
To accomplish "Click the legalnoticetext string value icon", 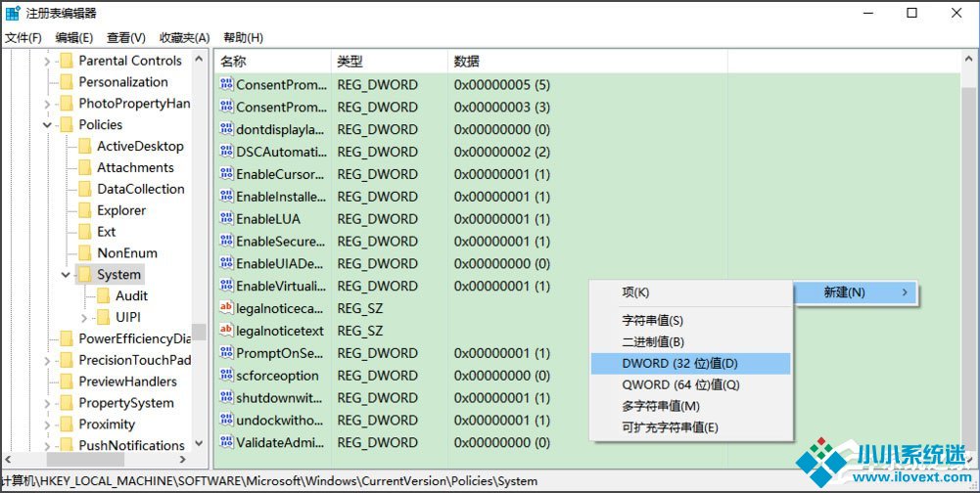I will tap(226, 331).
